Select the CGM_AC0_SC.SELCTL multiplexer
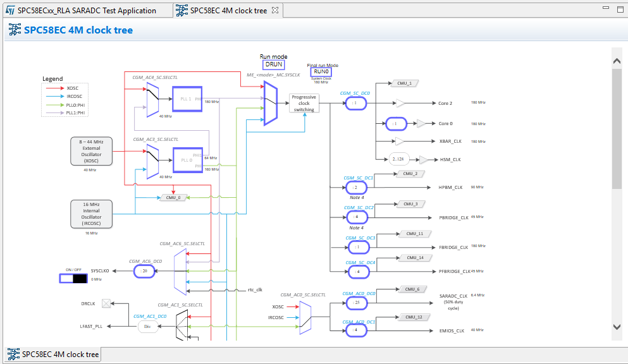The width and height of the screenshot is (628, 364). coord(305,318)
